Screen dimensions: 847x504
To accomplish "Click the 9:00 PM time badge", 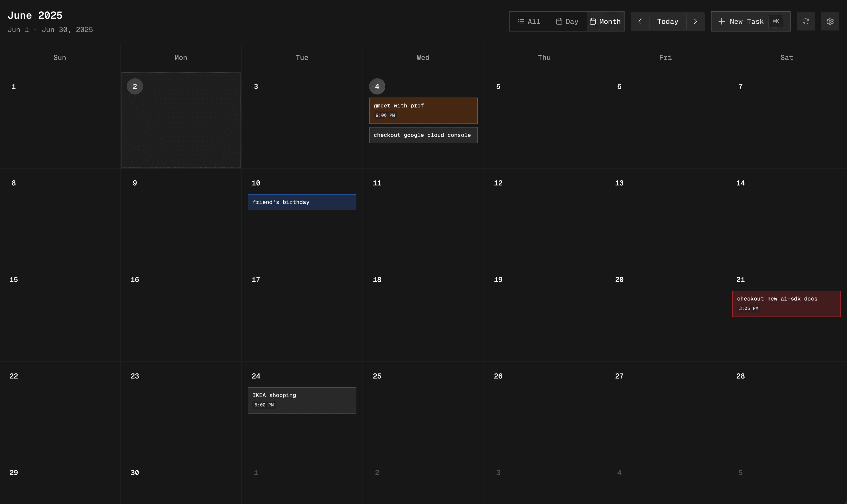I will [x=385, y=116].
